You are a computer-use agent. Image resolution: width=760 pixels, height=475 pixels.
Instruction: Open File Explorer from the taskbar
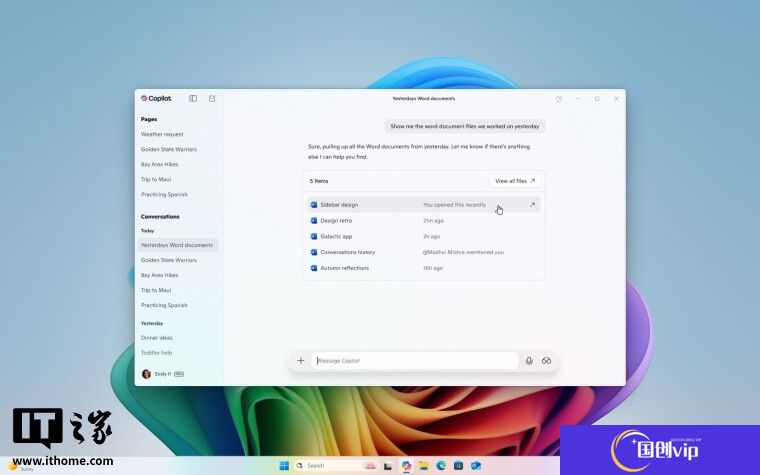tap(424, 466)
